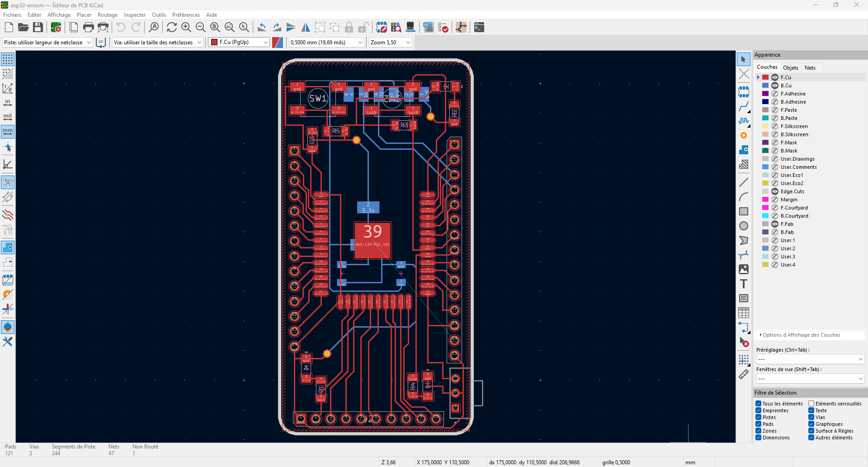The width and height of the screenshot is (868, 467).
Task: Open the grid size dropdown
Action: tap(326, 43)
